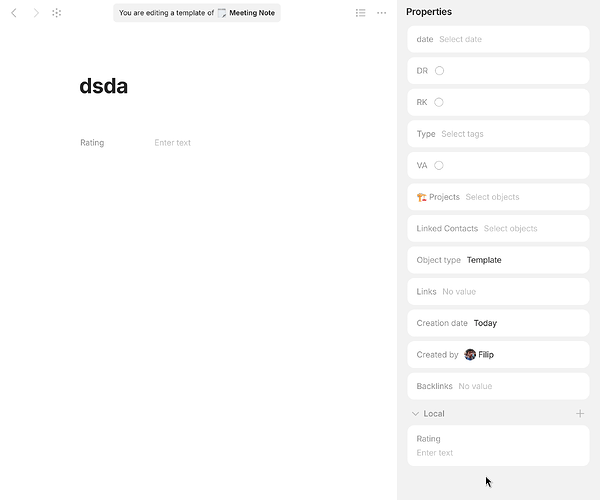Open the Meeting Note type link
This screenshot has width=600, height=500.
(252, 13)
